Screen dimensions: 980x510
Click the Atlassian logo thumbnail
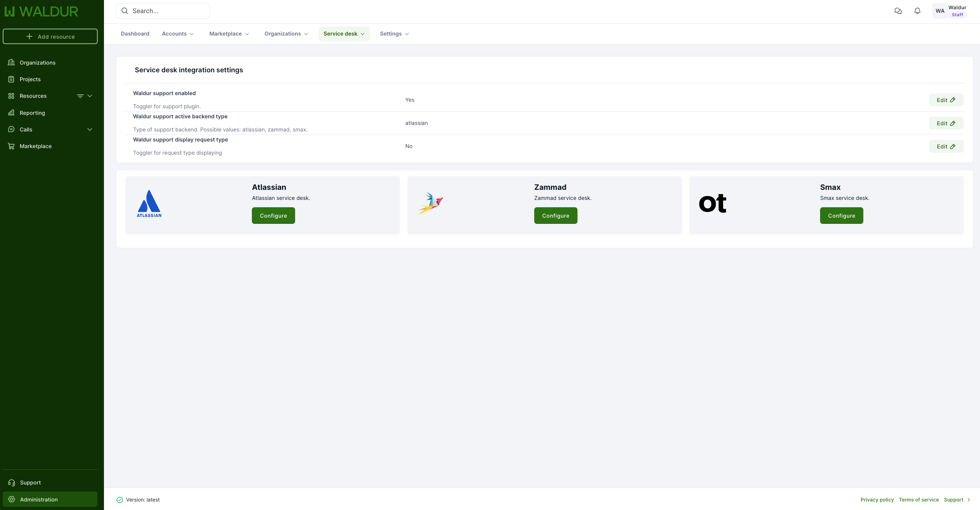click(149, 204)
